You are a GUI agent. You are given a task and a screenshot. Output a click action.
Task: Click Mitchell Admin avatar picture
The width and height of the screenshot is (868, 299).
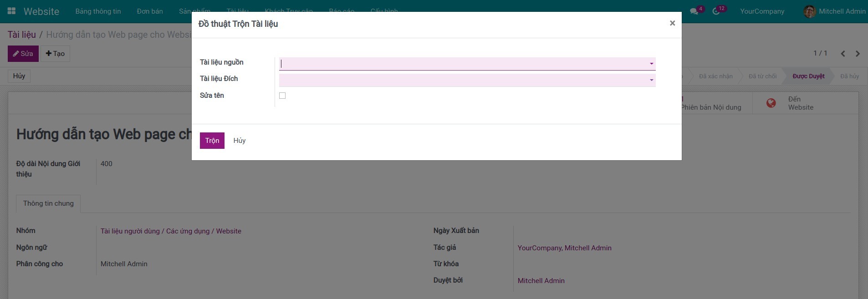(809, 11)
